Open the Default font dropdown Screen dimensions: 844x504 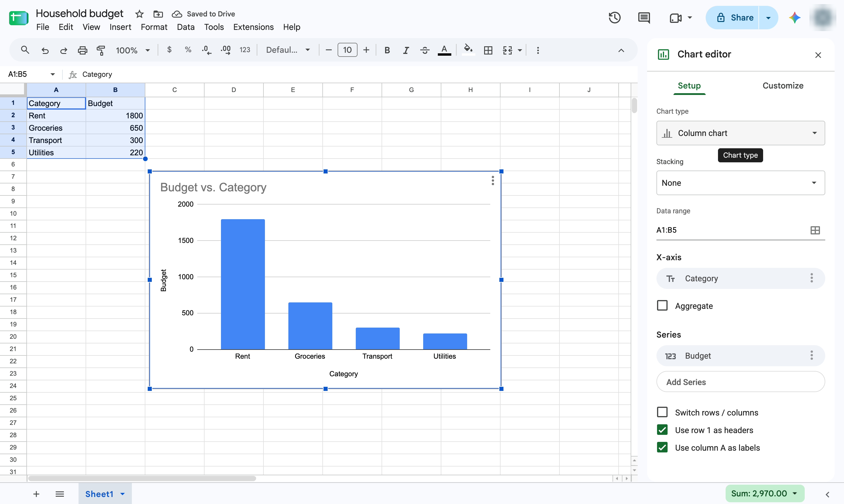pos(288,50)
